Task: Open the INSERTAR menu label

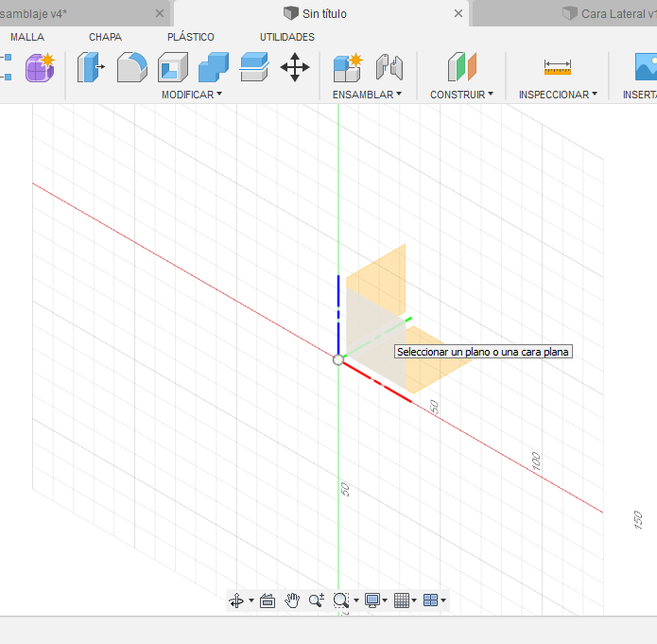Action: pyautogui.click(x=640, y=95)
